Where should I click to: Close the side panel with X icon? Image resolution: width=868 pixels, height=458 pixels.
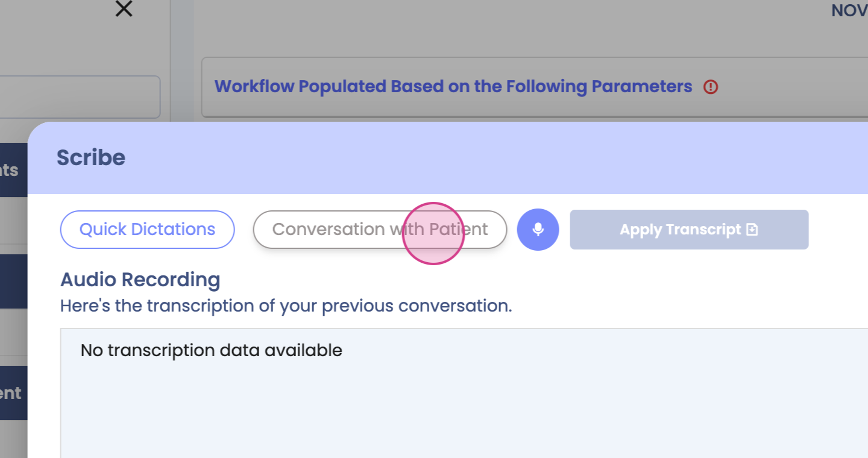click(x=124, y=8)
